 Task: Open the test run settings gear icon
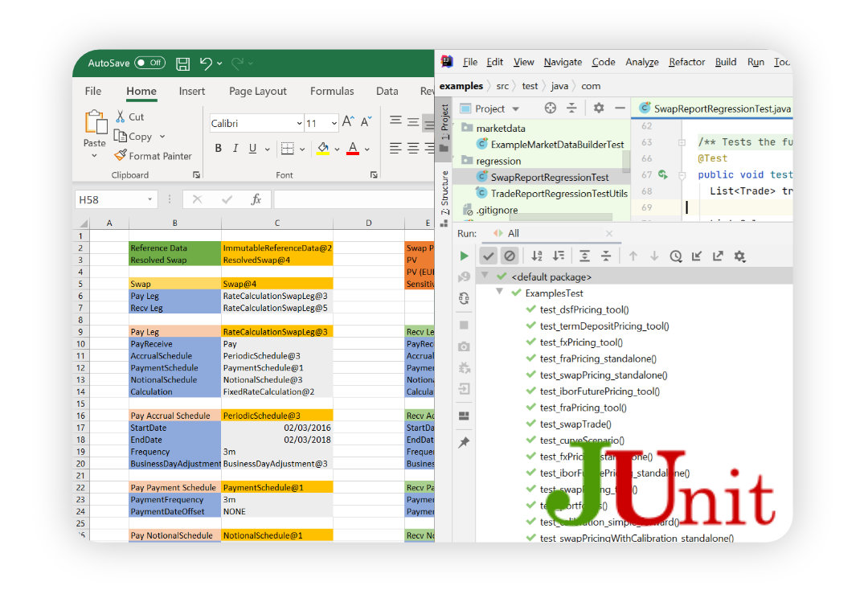coord(739,256)
